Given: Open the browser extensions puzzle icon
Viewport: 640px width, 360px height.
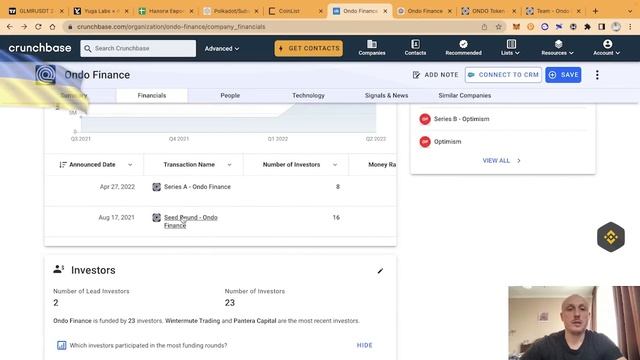Looking at the screenshot, I should (587, 27).
